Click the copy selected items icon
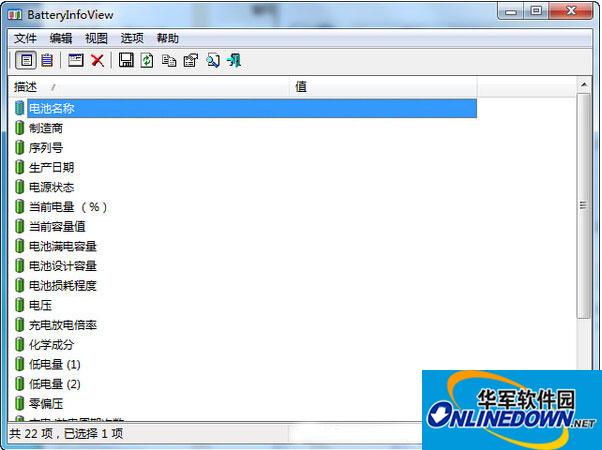Screen dimensions: 602x450 coord(169,60)
